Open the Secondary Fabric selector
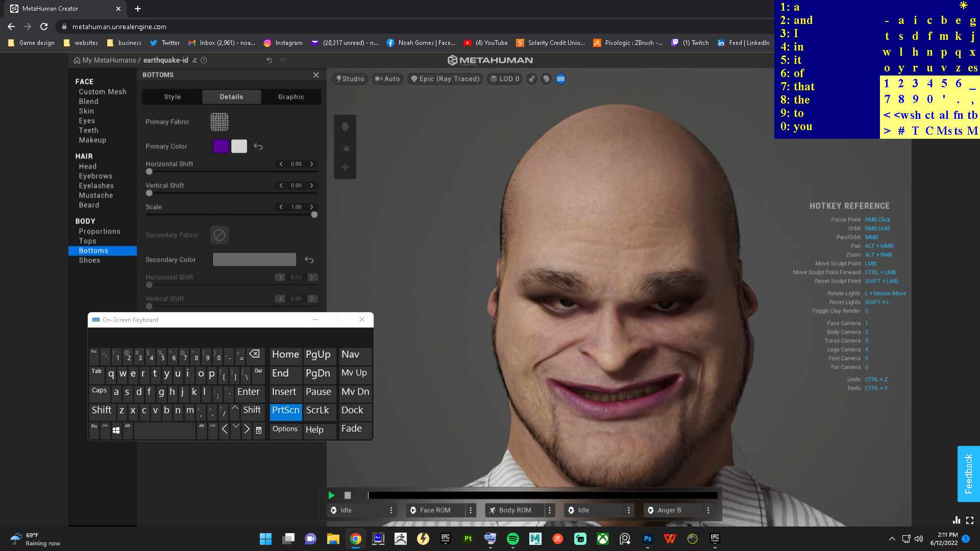This screenshot has width=980, height=551. pos(219,235)
